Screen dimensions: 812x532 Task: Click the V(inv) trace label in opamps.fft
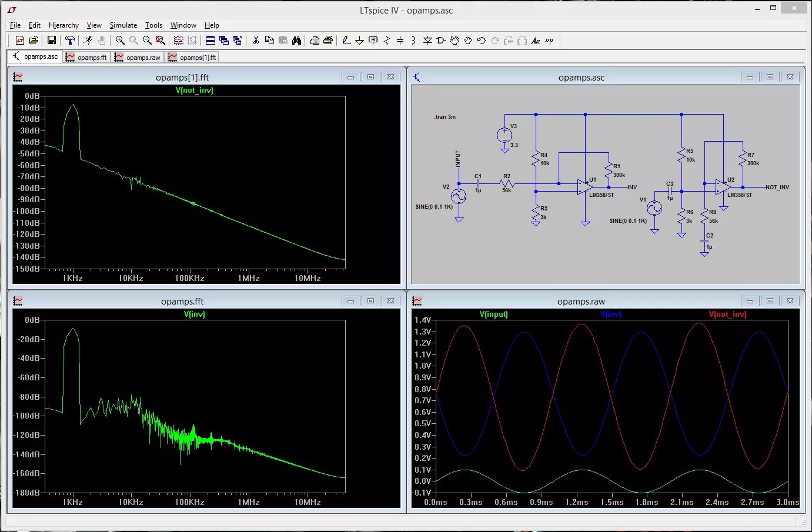click(194, 314)
